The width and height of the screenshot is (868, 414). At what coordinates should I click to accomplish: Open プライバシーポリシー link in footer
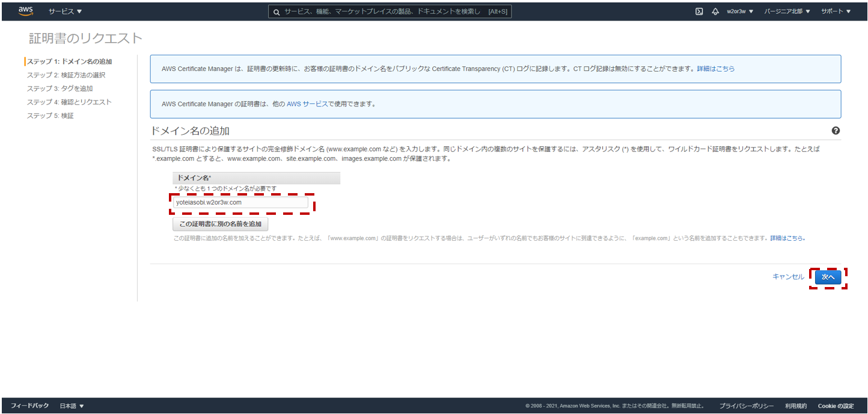(x=747, y=406)
